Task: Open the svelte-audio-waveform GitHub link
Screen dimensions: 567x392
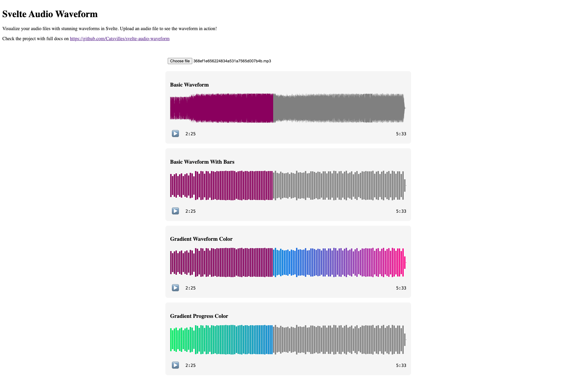Action: pos(120,39)
